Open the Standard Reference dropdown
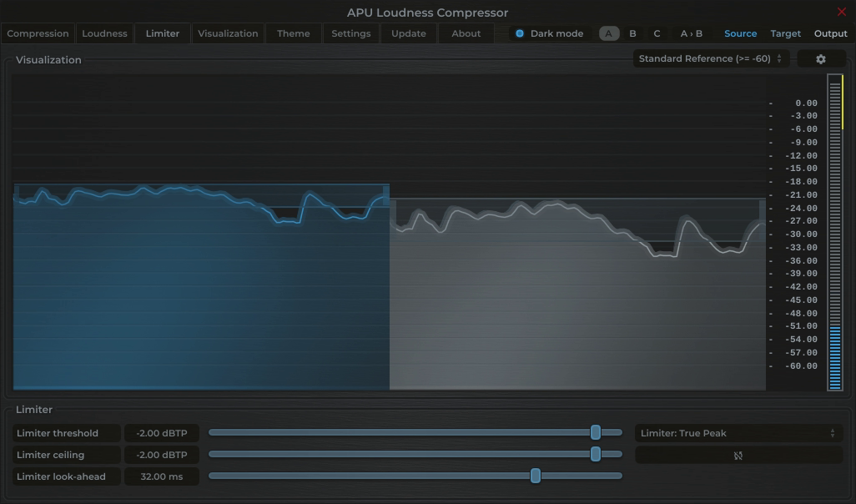The height and width of the screenshot is (504, 856). coord(709,58)
